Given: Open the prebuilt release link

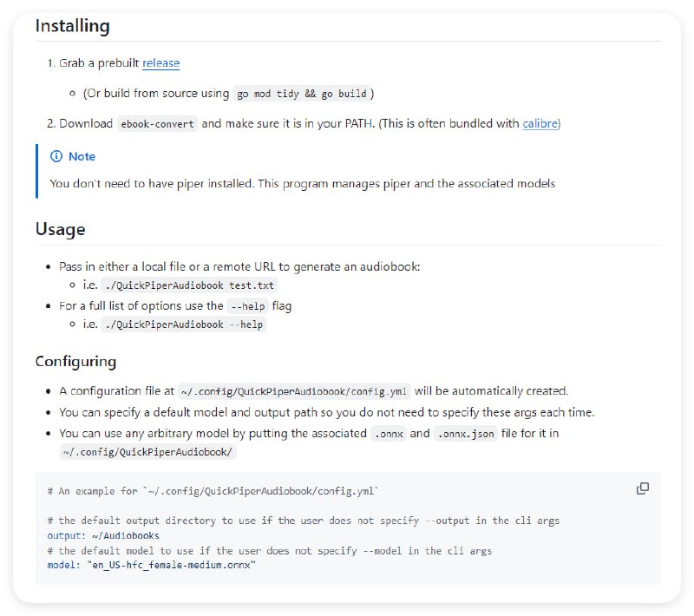Looking at the screenshot, I should point(161,63).
